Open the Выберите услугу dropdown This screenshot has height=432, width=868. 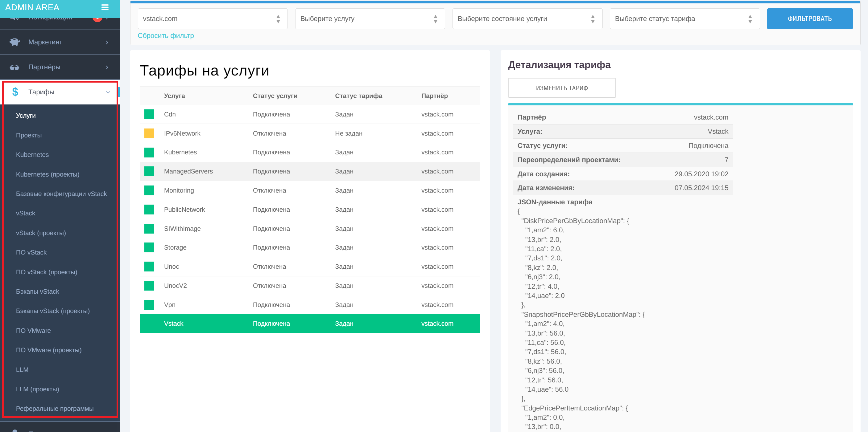coord(370,18)
